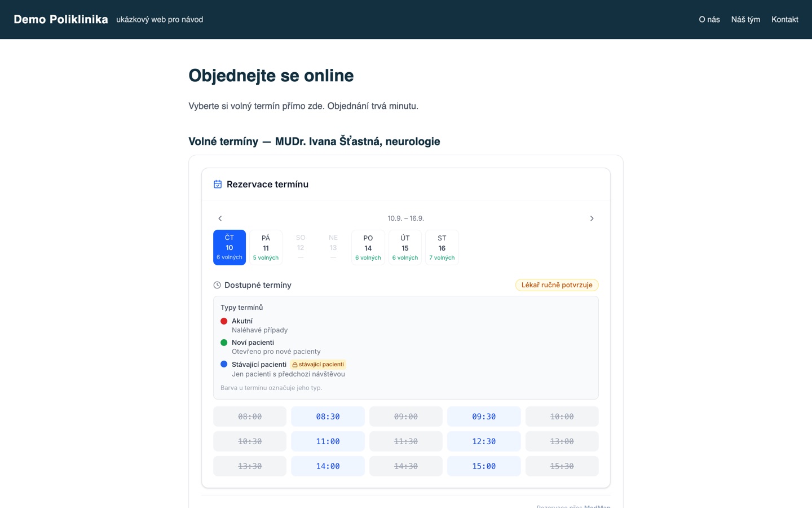Screen dimensions: 812x508
Task: Select disabled Saturday 12 day
Action: pyautogui.click(x=301, y=247)
